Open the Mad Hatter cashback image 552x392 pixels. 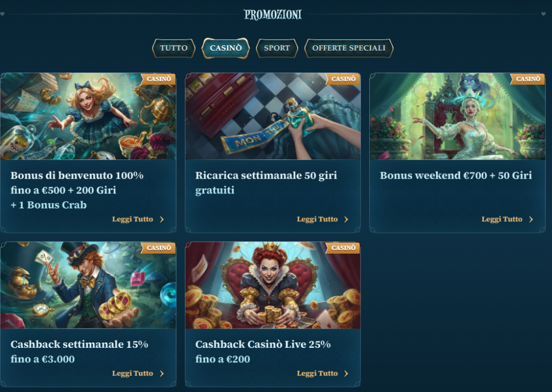click(x=88, y=285)
